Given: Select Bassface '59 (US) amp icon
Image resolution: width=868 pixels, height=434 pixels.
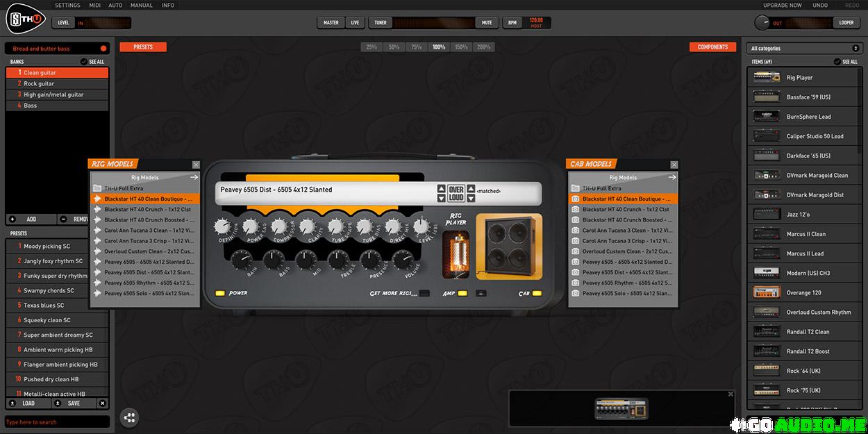Looking at the screenshot, I should (767, 97).
